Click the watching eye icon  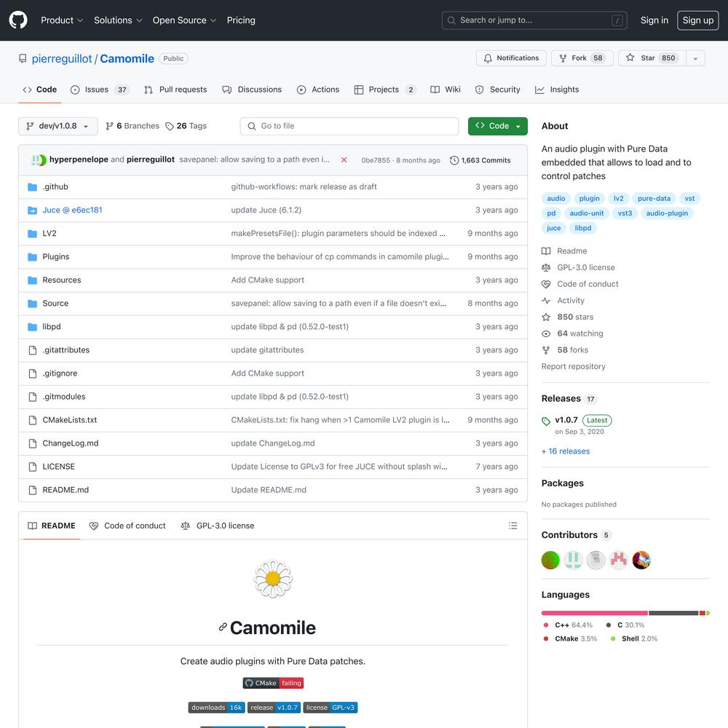point(546,333)
